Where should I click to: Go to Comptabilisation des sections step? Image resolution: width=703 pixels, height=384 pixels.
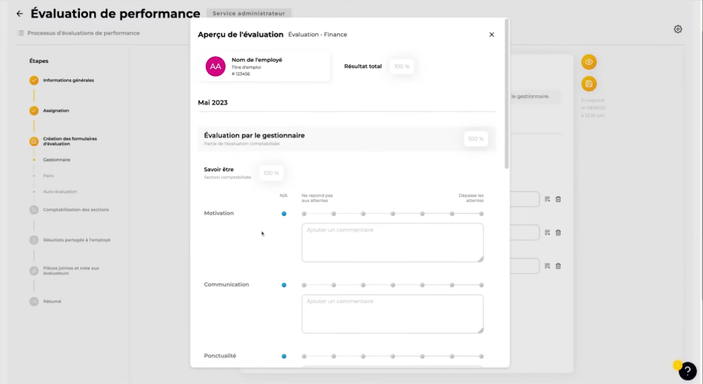(x=76, y=209)
